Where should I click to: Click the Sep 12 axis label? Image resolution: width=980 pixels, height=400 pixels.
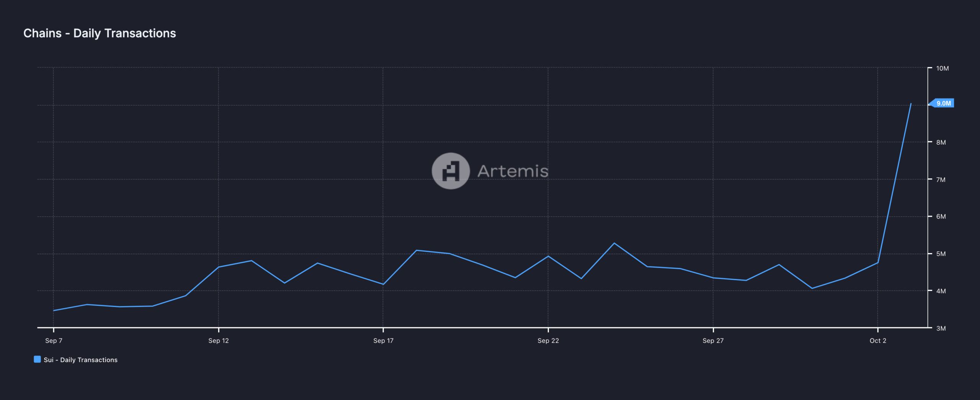click(x=219, y=341)
